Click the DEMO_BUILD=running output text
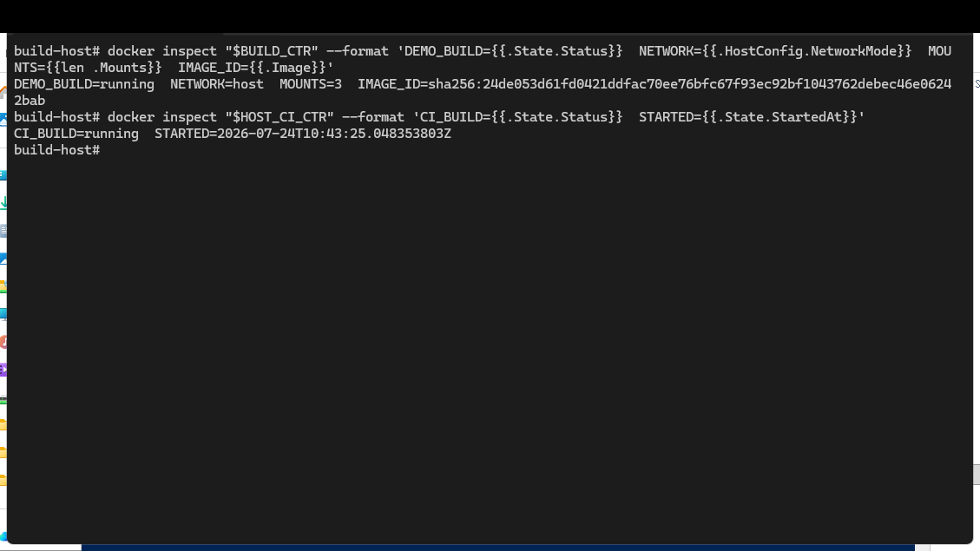980x551 pixels. tap(83, 84)
